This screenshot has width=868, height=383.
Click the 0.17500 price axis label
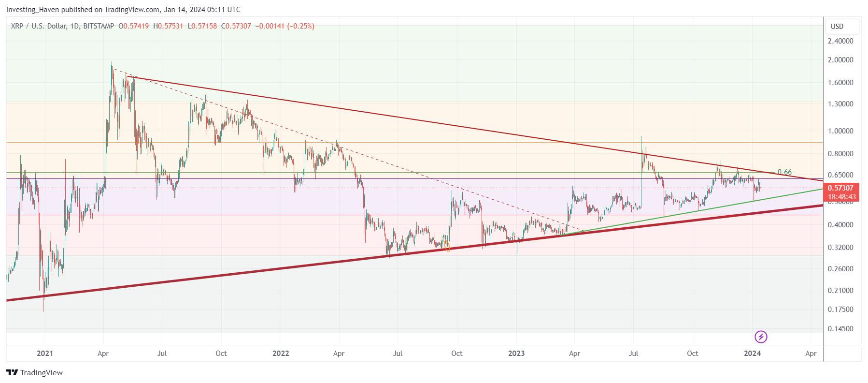[x=840, y=309]
